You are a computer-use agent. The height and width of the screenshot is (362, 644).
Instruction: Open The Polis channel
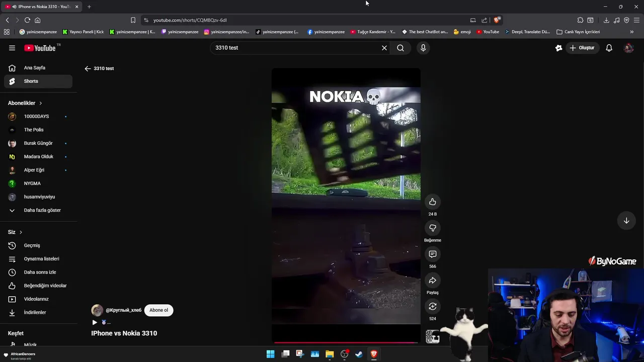(38, 130)
